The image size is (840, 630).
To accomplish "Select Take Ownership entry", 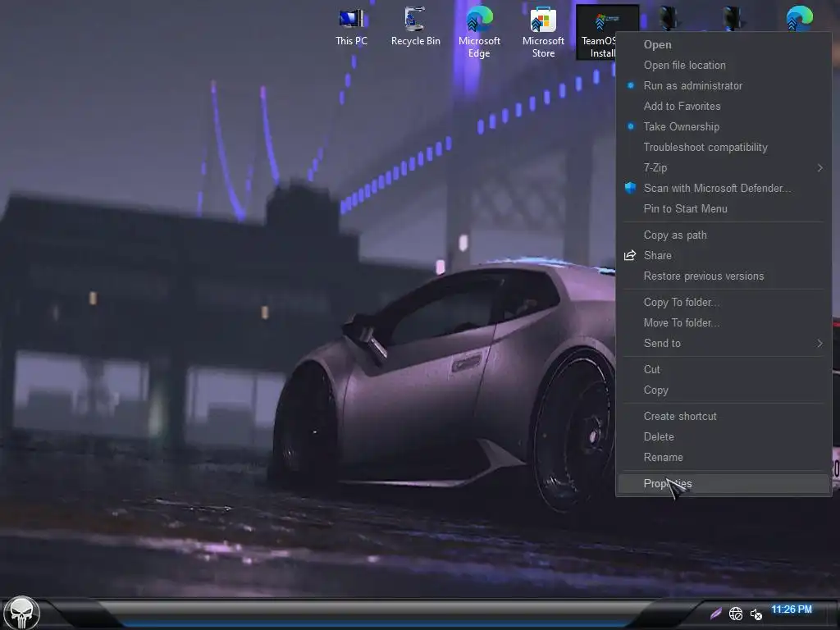I will click(x=724, y=126).
